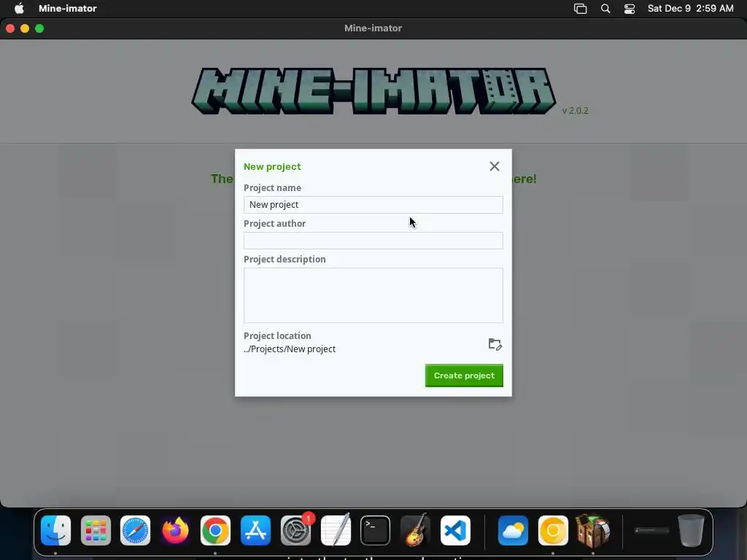747x560 pixels.
Task: Click the Create project button
Action: point(464,376)
